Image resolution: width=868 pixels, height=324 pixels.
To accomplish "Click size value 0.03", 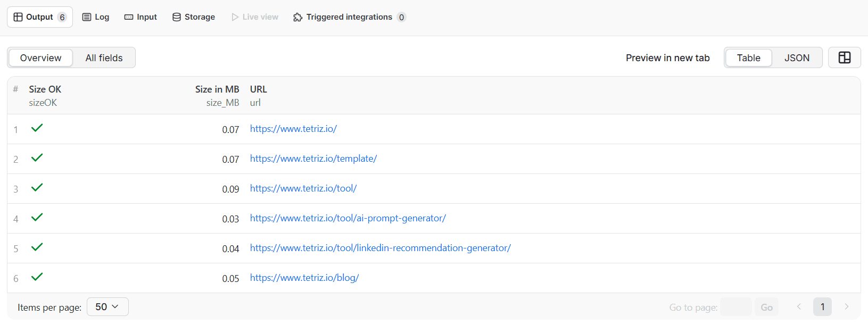I will tap(230, 219).
